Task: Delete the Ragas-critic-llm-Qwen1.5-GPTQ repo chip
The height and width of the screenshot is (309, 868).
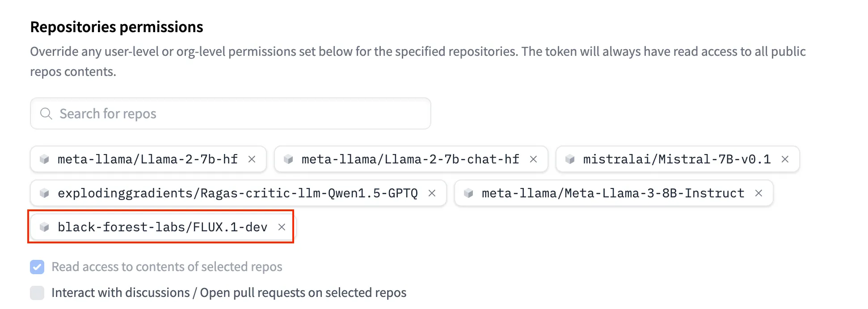Action: pyautogui.click(x=432, y=193)
